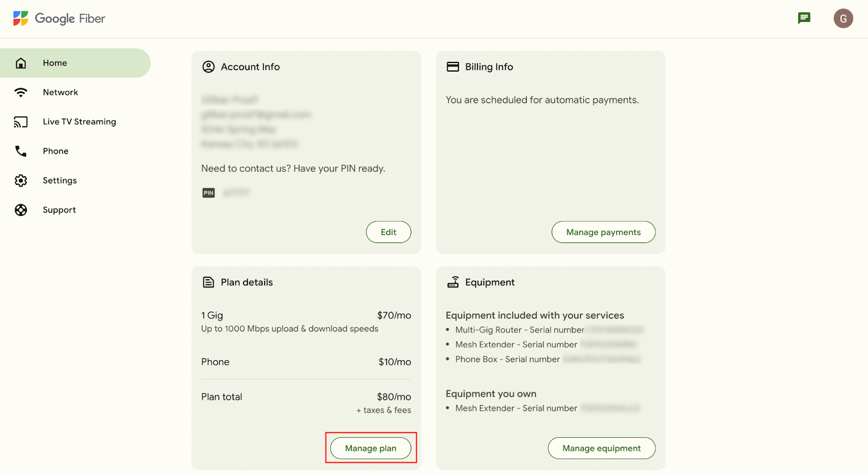Open the chat feedback icon

(804, 18)
